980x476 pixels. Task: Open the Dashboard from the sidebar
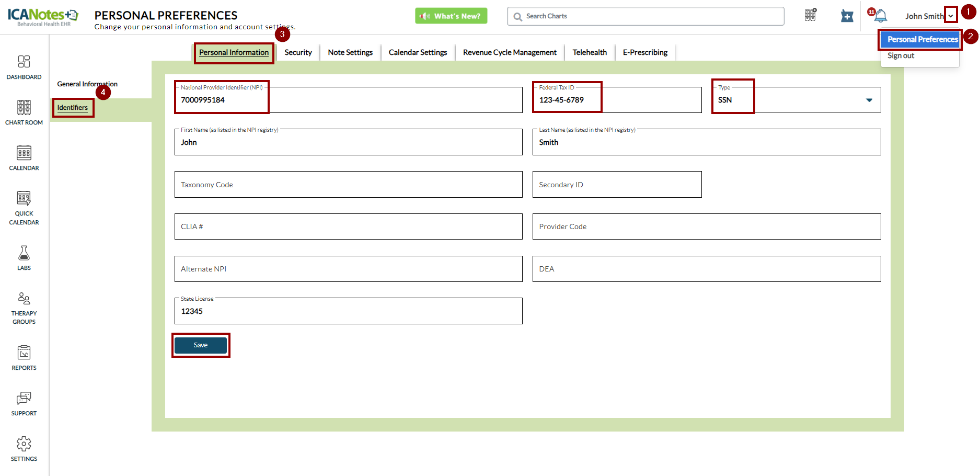[x=24, y=62]
